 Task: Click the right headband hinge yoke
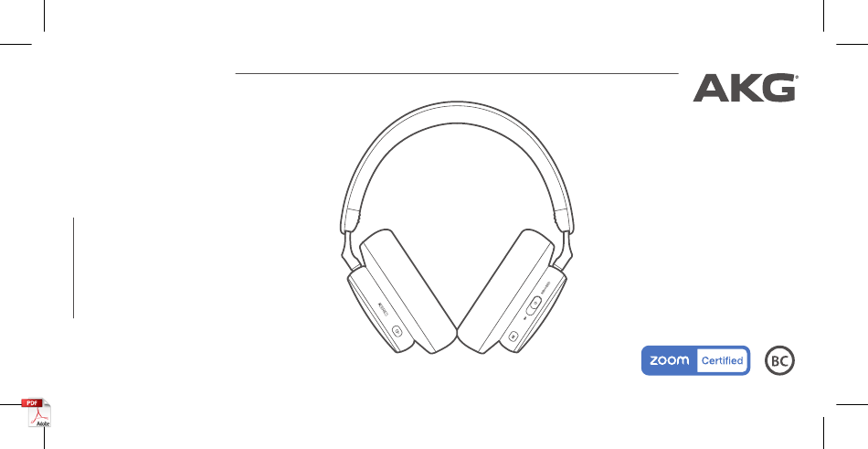click(566, 250)
